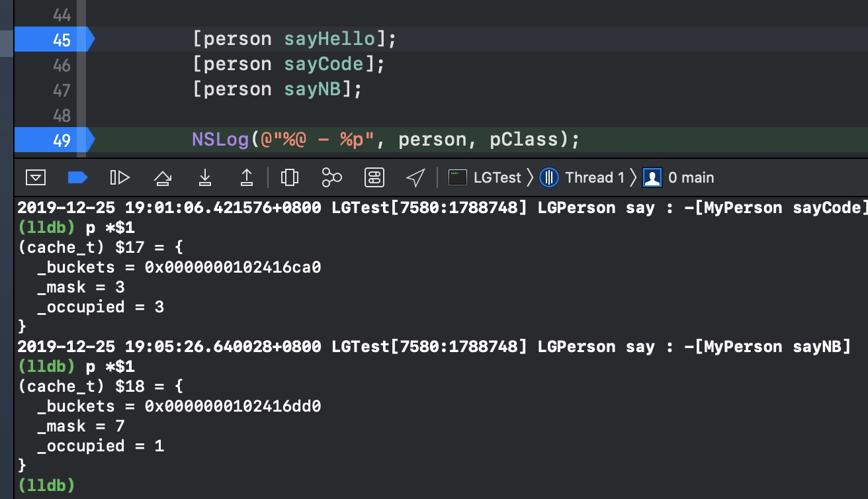Click the NSLog call on line 49
Screen dimensions: 868x499
pyautogui.click(x=221, y=140)
